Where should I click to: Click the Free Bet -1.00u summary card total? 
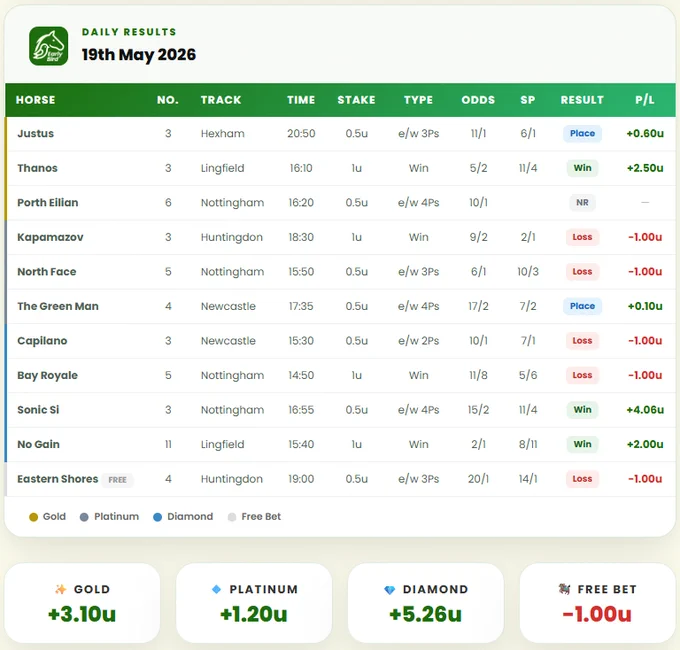click(x=597, y=614)
